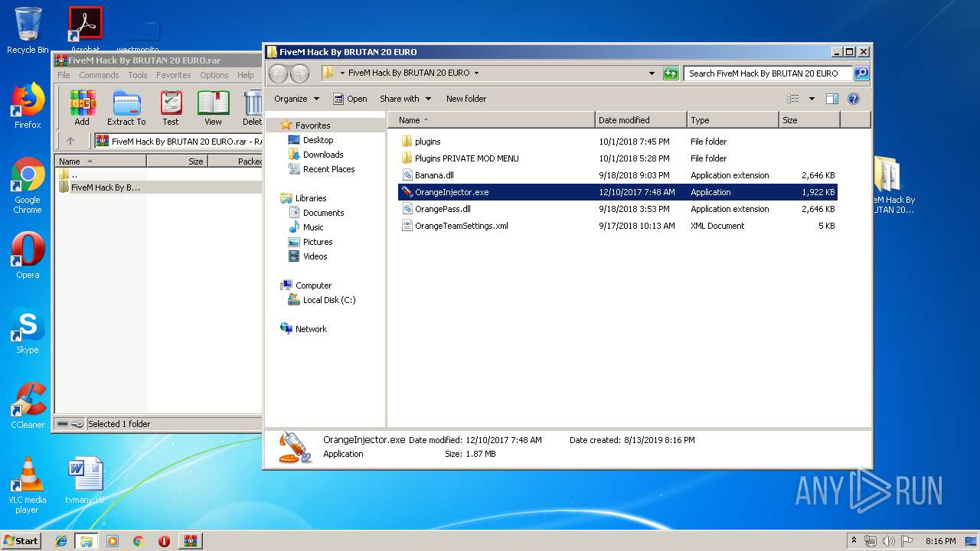This screenshot has height=551, width=980.
Task: Select Banana.dll file
Action: (x=434, y=175)
